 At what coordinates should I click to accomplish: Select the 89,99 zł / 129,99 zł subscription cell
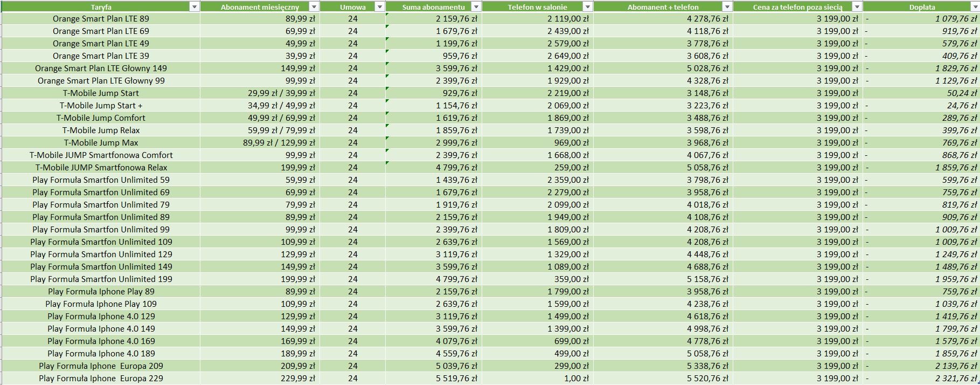point(260,142)
